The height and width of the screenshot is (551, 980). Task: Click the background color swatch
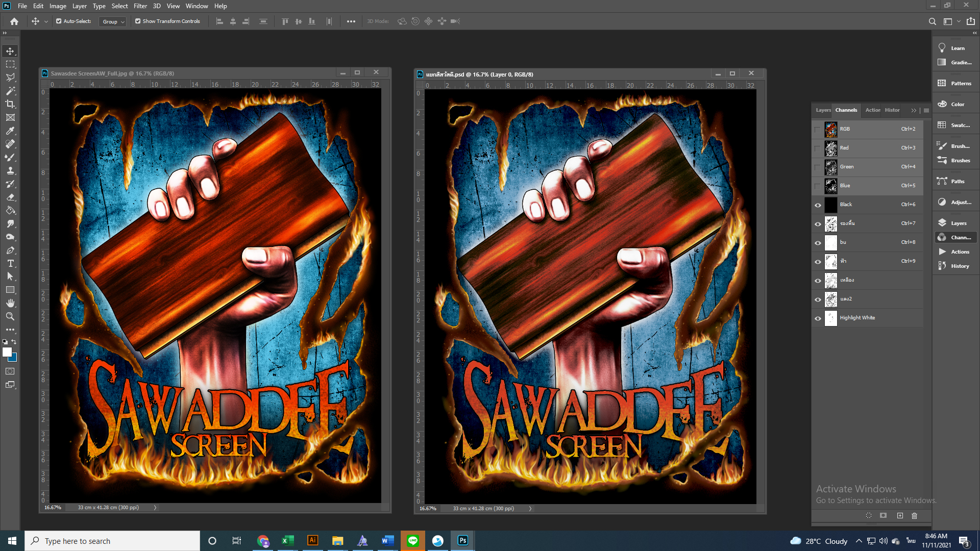point(14,358)
